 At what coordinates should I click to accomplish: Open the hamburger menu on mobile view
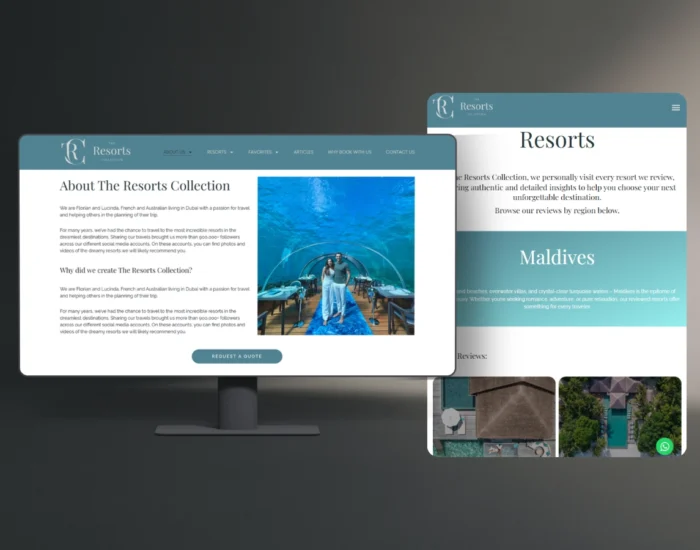pyautogui.click(x=676, y=107)
